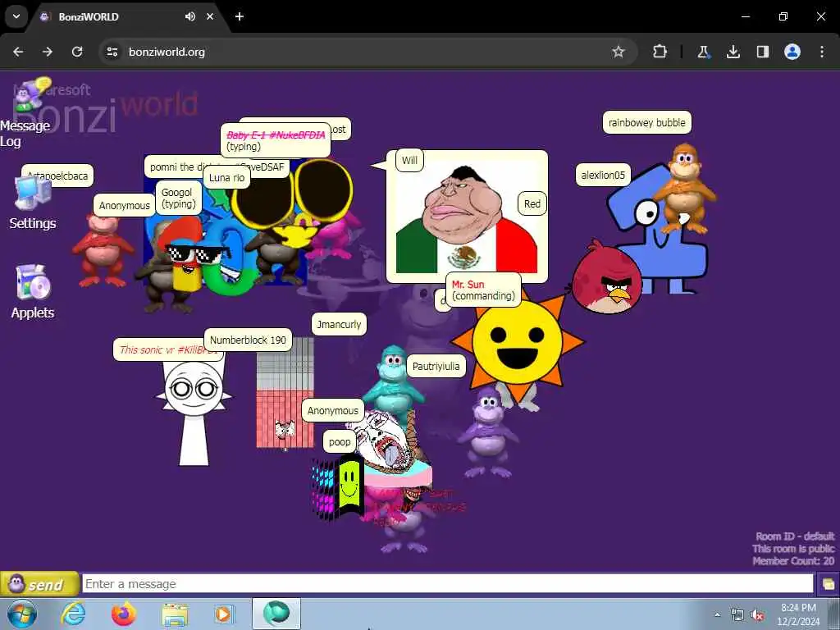Toggle the browser side panel
Viewport: 840px width, 630px height.
[763, 52]
